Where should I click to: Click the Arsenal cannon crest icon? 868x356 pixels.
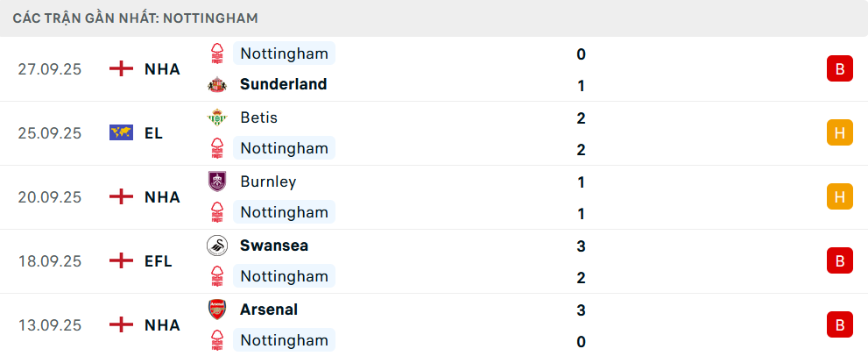pos(216,310)
